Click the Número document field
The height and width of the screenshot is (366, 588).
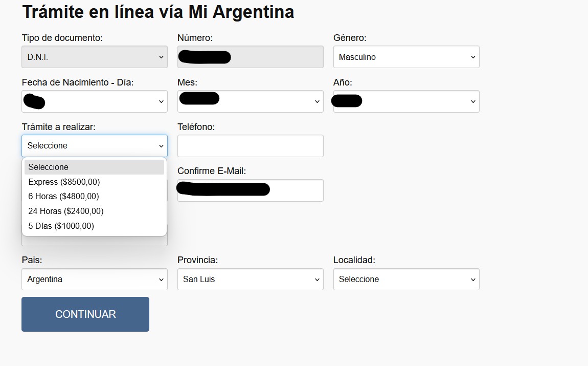pyautogui.click(x=251, y=57)
